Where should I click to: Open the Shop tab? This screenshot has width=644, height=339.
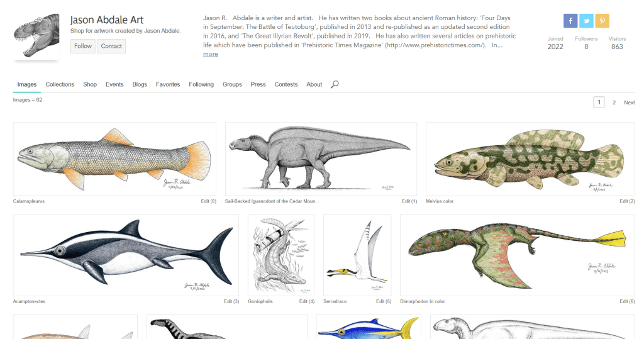[90, 84]
